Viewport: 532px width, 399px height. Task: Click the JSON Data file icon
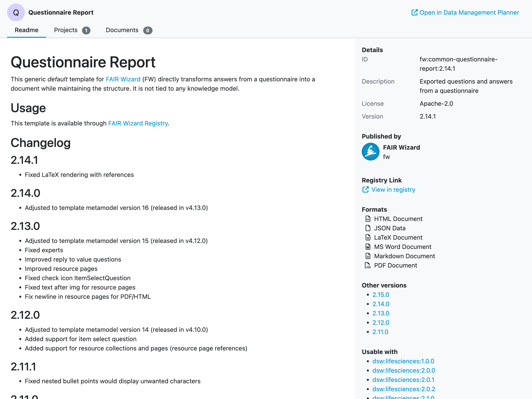pyautogui.click(x=368, y=228)
